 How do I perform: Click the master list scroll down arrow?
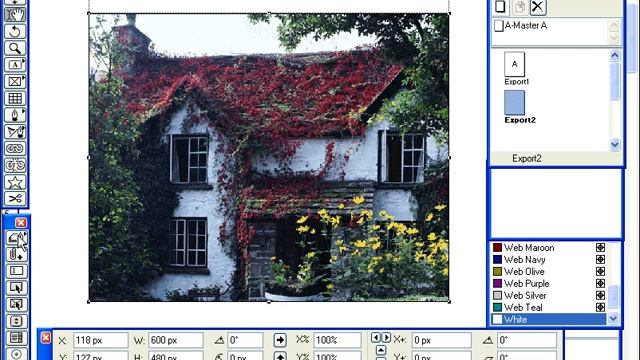(x=614, y=38)
